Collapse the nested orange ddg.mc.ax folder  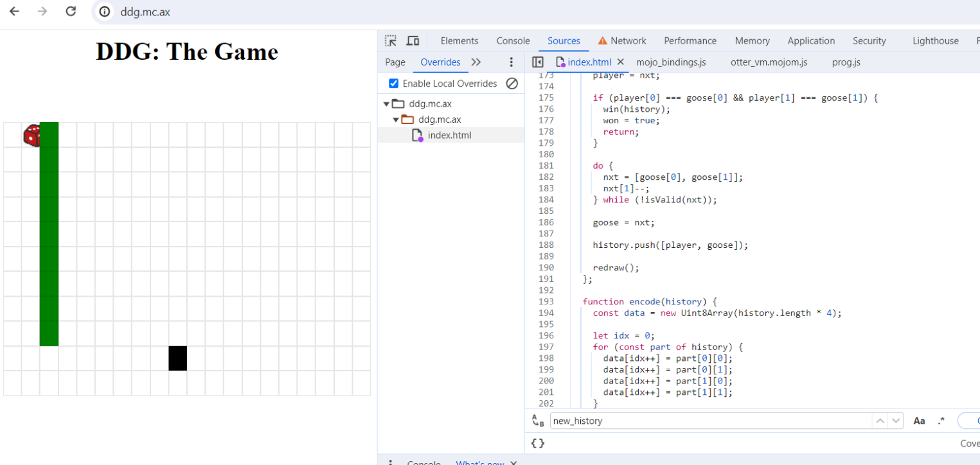(x=396, y=119)
